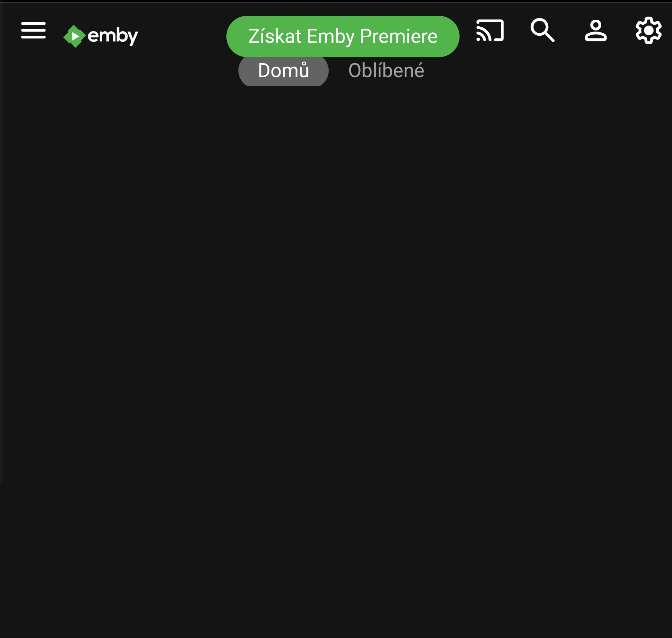This screenshot has width=672, height=638.
Task: Click the Emby logo
Action: [100, 36]
